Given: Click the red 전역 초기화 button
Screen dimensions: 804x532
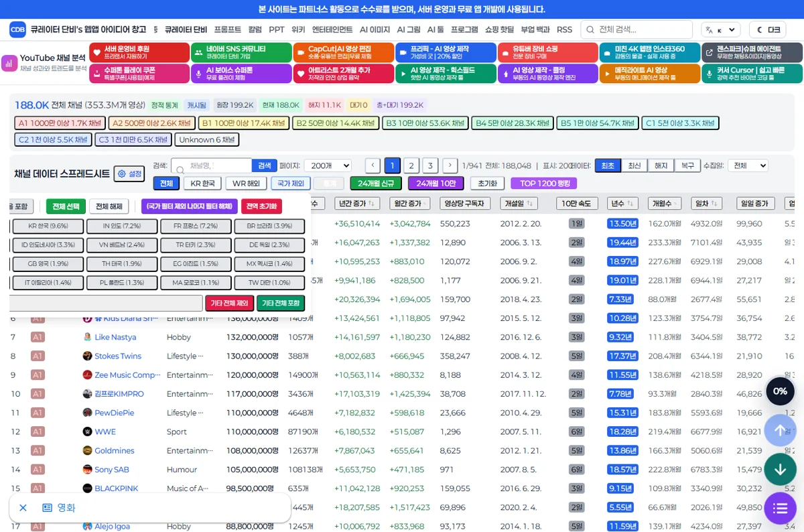Looking at the screenshot, I should [261, 206].
